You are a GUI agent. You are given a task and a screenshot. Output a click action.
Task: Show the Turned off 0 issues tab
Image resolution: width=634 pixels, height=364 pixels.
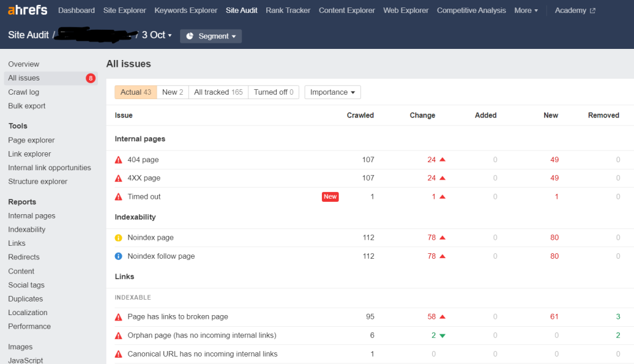click(x=274, y=92)
